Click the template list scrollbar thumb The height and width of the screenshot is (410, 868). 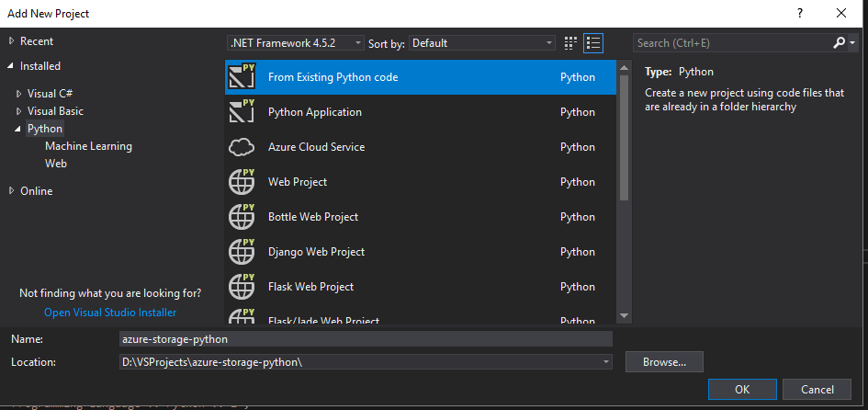click(x=624, y=137)
